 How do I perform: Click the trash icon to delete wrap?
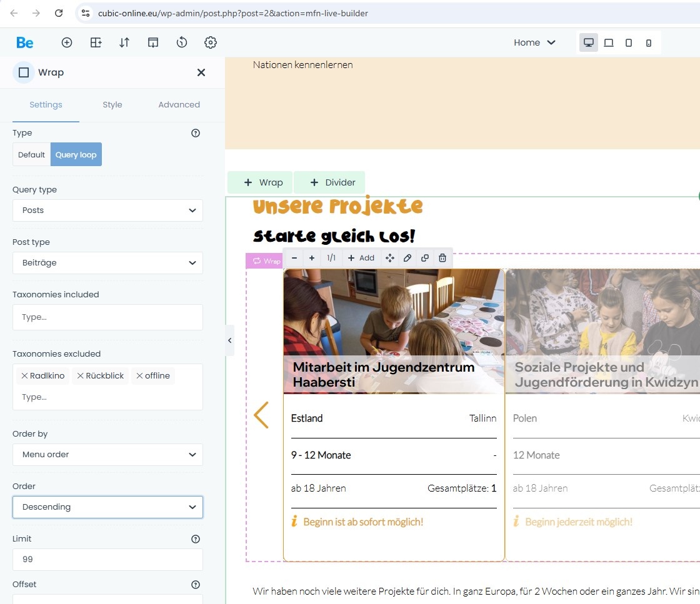442,258
